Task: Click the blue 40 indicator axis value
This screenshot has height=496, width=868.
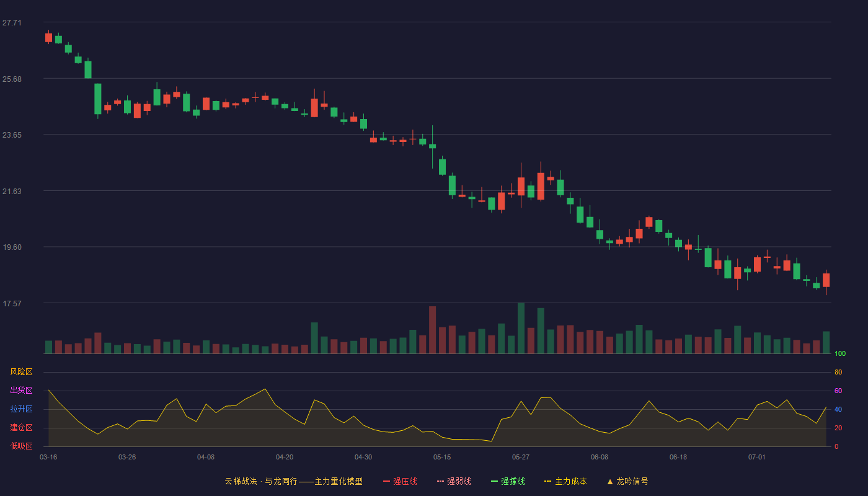Action: (x=838, y=409)
